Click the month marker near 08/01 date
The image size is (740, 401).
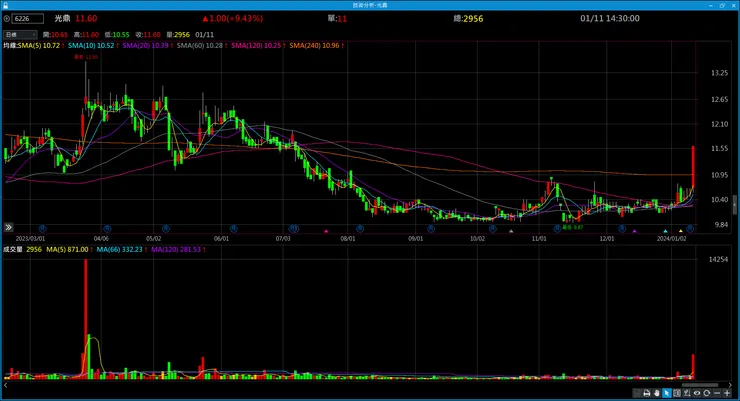click(360, 229)
